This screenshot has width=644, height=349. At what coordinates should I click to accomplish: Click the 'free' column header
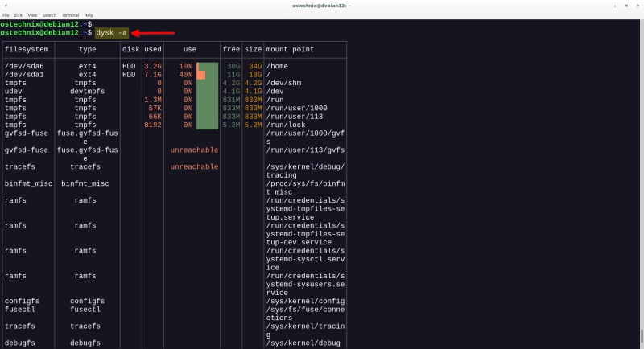[x=231, y=49]
